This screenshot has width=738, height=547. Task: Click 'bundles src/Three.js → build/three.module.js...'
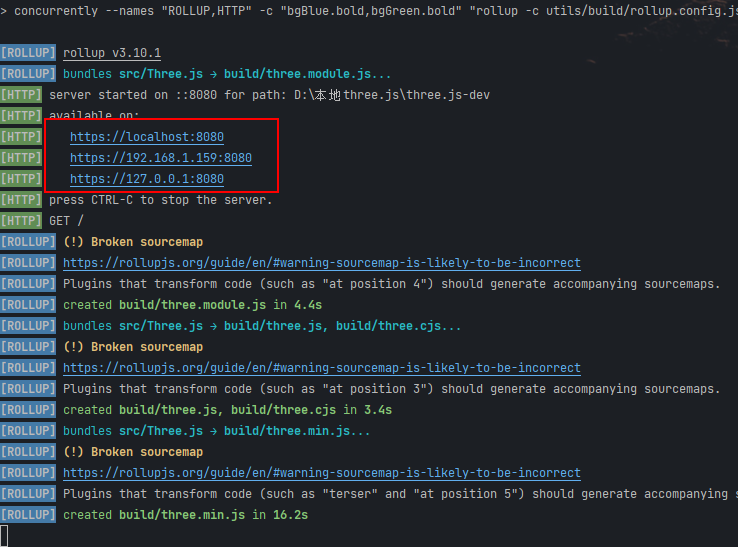tap(227, 74)
